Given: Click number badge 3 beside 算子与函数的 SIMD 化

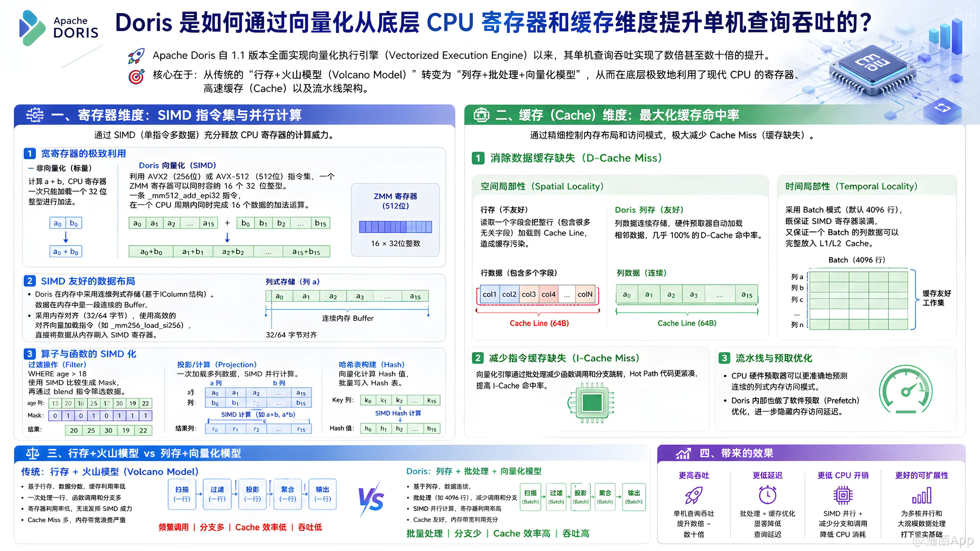Looking at the screenshot, I should [x=30, y=354].
